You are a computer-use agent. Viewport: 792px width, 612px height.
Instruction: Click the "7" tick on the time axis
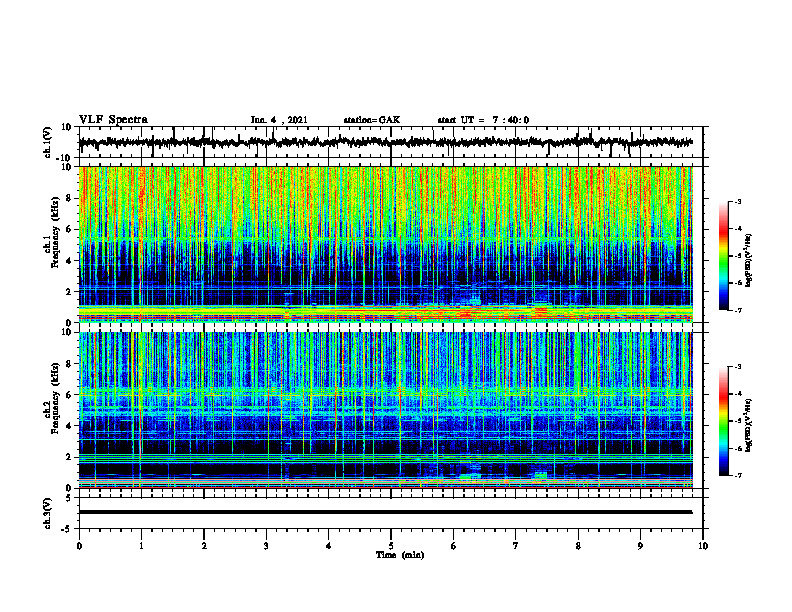516,546
